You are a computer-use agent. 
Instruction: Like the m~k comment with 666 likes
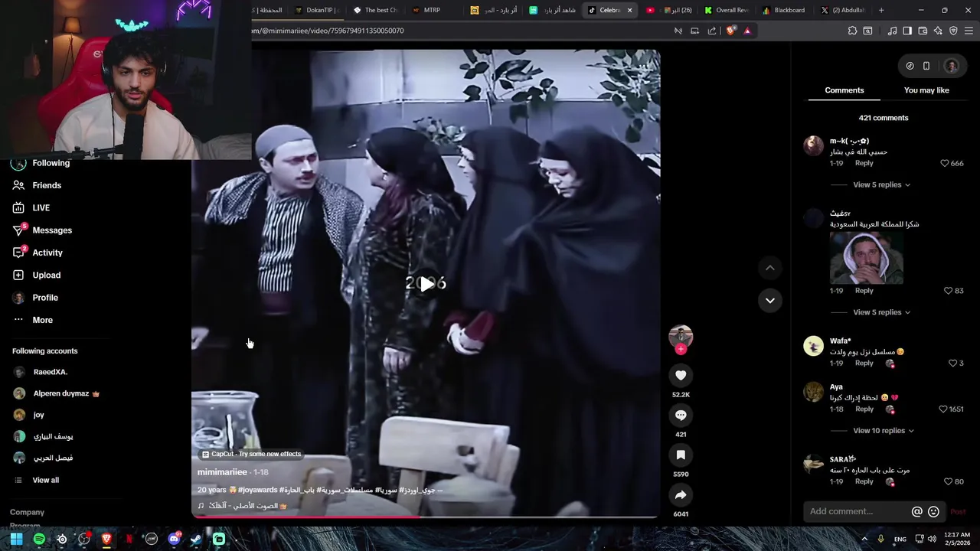click(x=944, y=163)
